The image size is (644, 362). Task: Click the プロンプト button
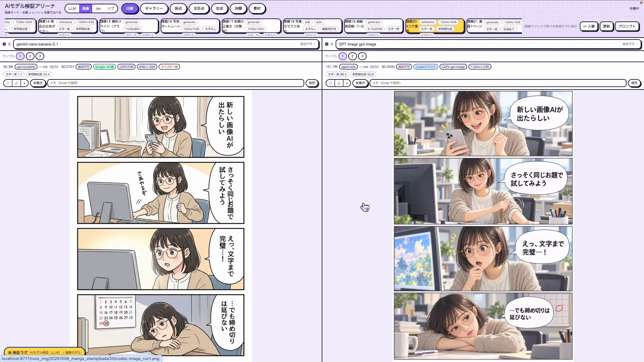pos(627,26)
